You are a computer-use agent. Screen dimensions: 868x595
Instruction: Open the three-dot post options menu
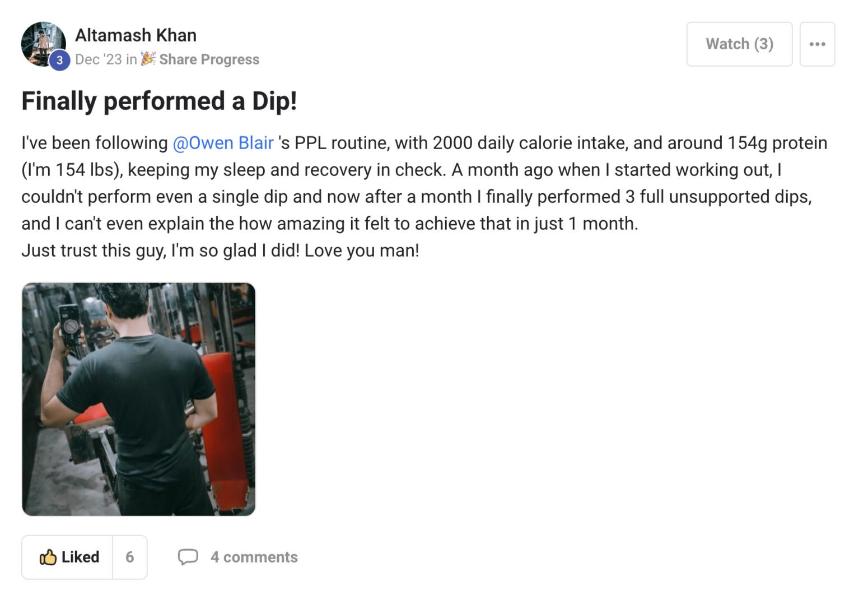817,44
